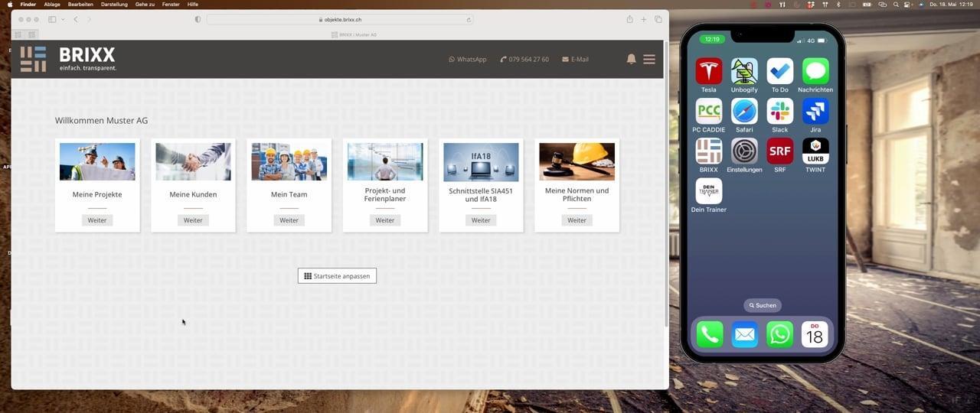This screenshot has width=980, height=413.
Task: Open a new tab with Safari's plus icon
Action: tap(644, 19)
